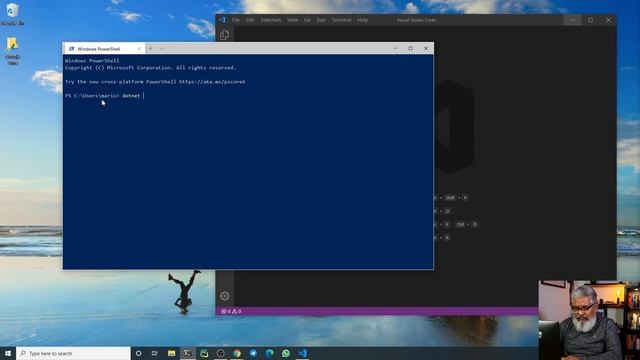Click the 'dotnet' command text in the prompt
The width and height of the screenshot is (640, 360).
pyautogui.click(x=131, y=96)
